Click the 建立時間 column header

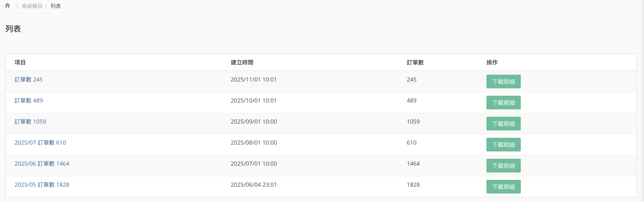242,63
